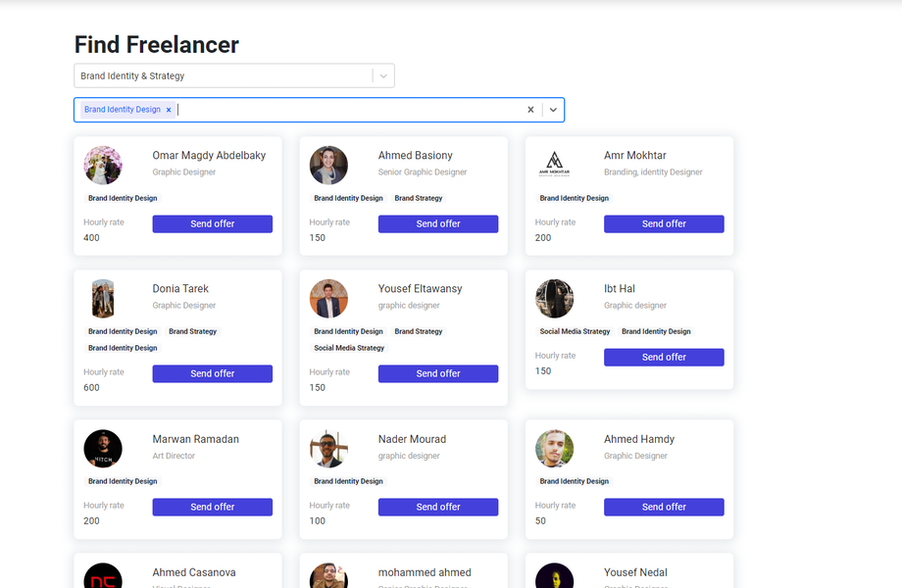View Nader Mourad's profile photo

328,449
